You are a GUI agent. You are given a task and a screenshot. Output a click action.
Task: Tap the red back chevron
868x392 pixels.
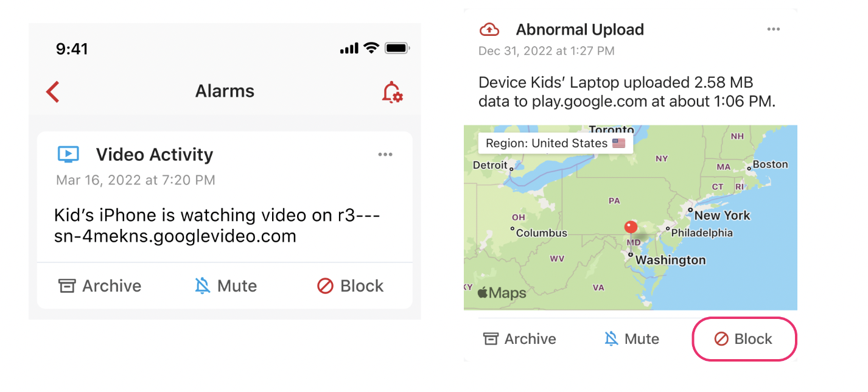(x=53, y=92)
